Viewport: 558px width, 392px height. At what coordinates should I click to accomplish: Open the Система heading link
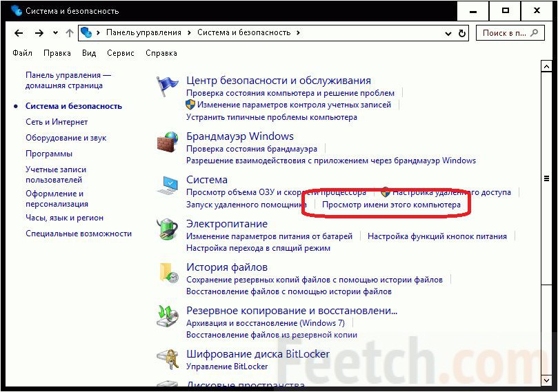[207, 180]
